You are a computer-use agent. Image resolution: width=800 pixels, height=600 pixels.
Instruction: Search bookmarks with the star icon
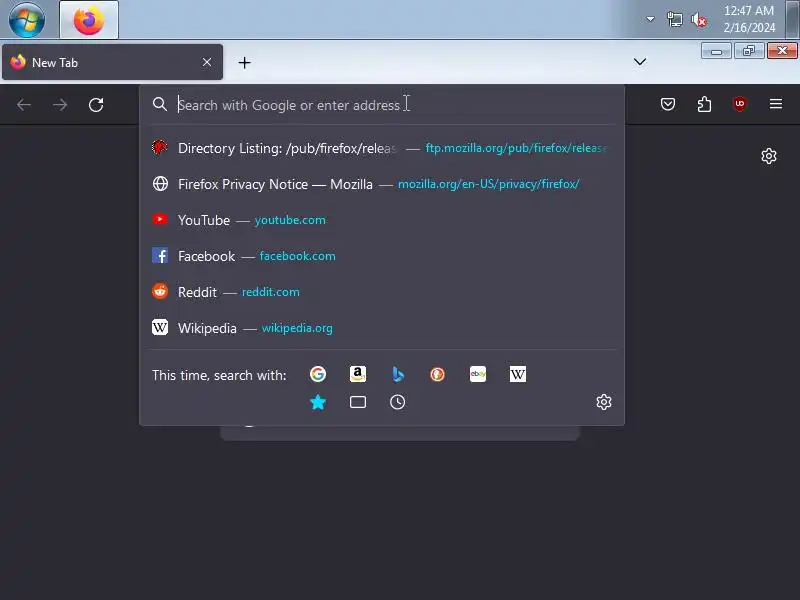pos(318,402)
